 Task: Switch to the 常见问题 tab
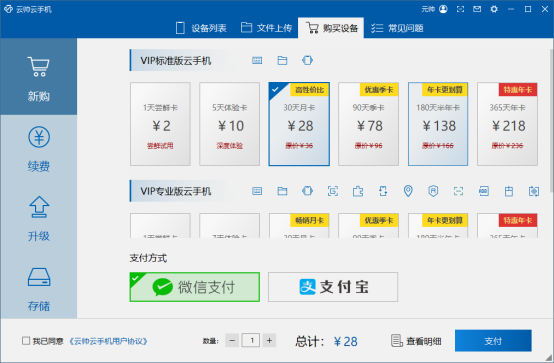pyautogui.click(x=397, y=28)
